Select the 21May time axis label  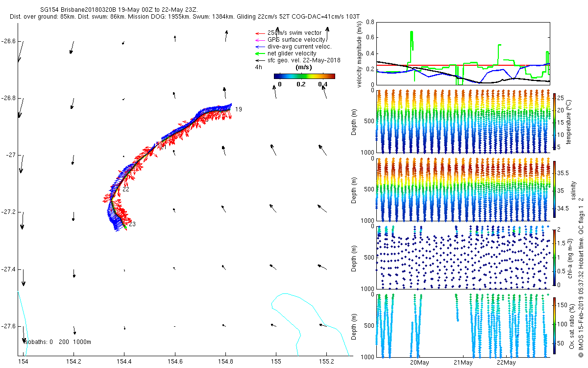[463, 363]
